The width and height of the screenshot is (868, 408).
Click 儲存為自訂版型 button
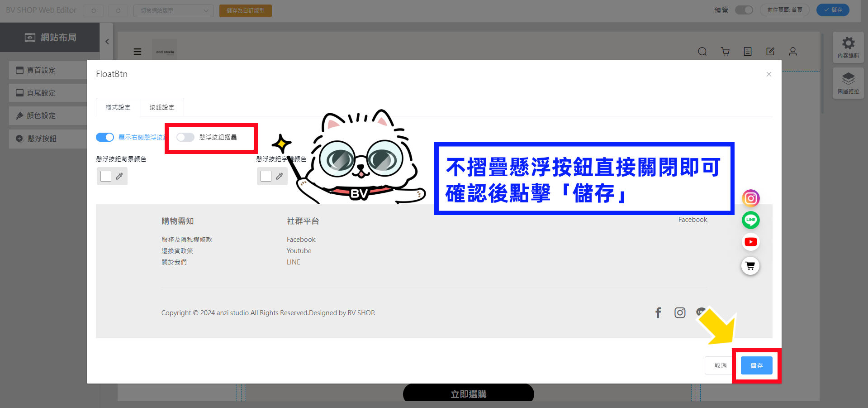[x=246, y=10]
